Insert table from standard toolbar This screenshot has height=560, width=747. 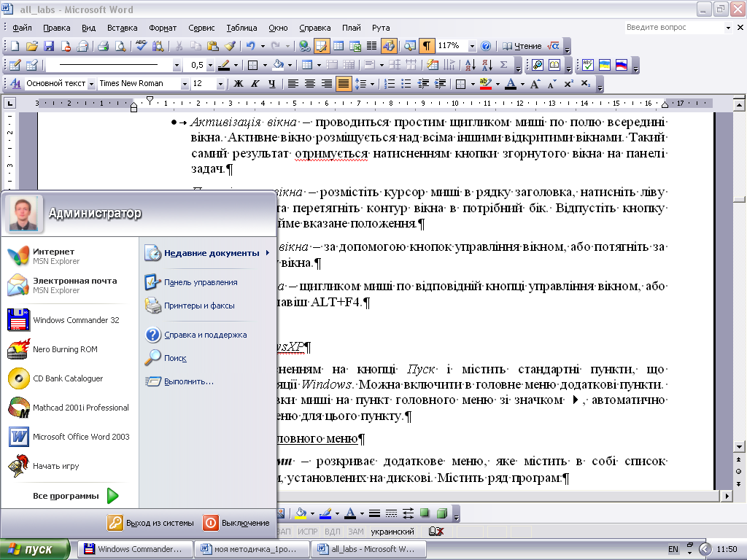(x=338, y=46)
